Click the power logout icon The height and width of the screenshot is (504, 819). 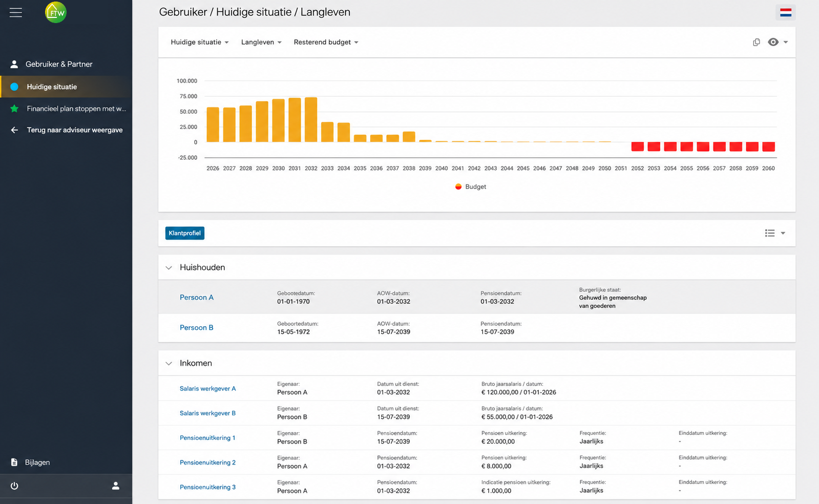[x=14, y=486]
